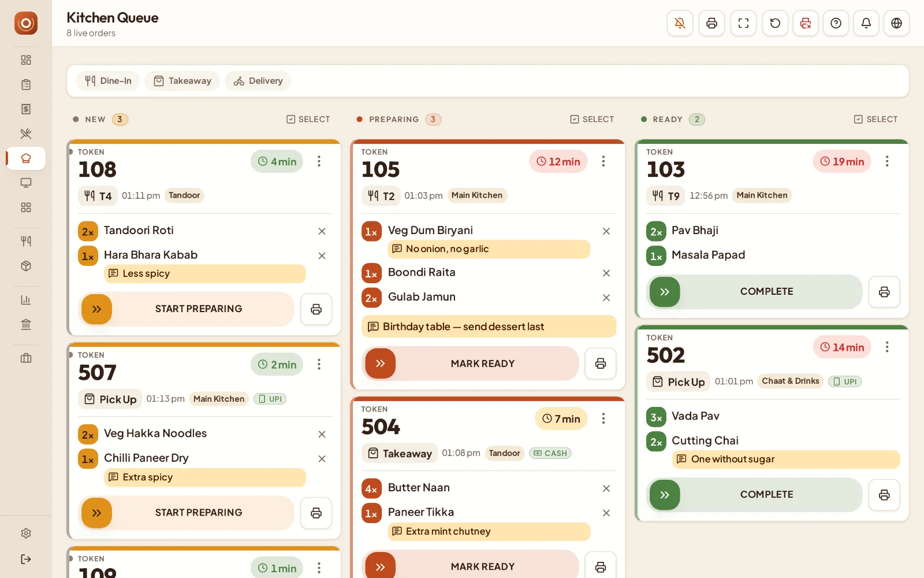This screenshot has height=578, width=924.
Task: Open the help icon in the header
Action: click(x=836, y=23)
